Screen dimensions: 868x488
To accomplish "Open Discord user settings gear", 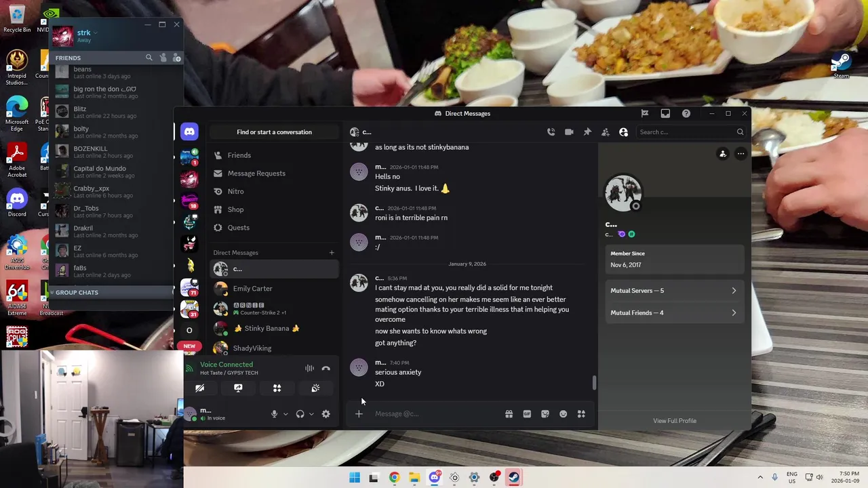I will [326, 414].
